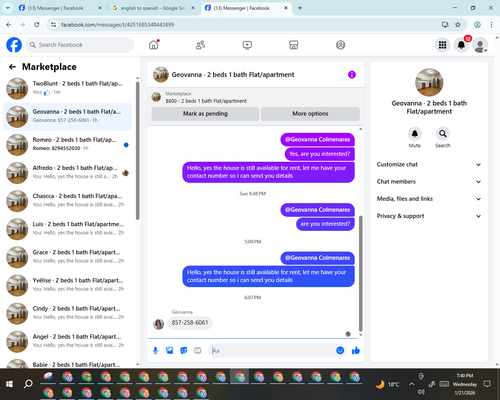Choose a sticker icon

tap(184, 350)
